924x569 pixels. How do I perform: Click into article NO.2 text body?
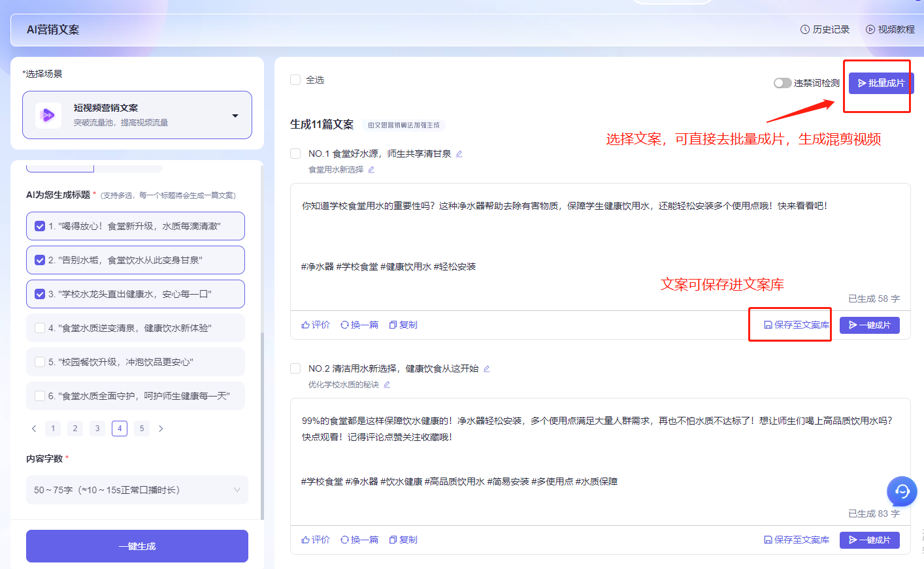(x=600, y=451)
